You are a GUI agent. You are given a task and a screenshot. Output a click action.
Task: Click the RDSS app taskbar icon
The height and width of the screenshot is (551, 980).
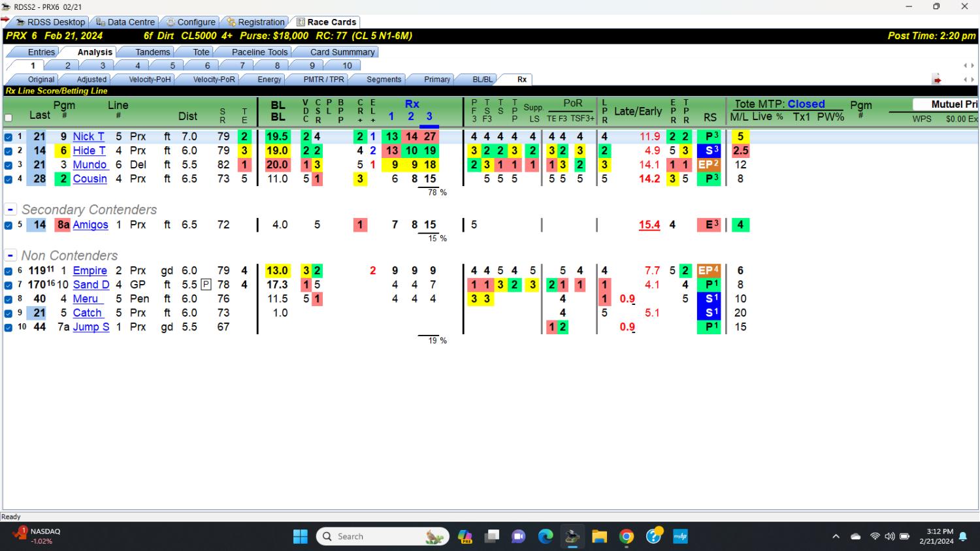572,537
